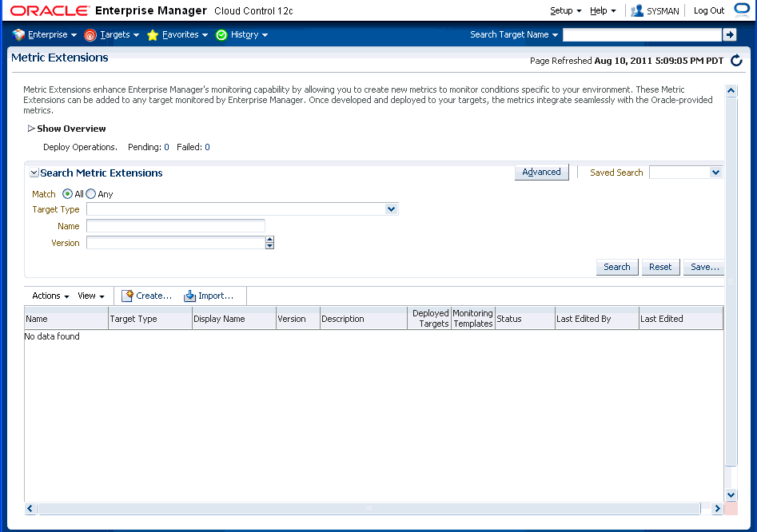Click the SYSMAN user icon

point(637,10)
